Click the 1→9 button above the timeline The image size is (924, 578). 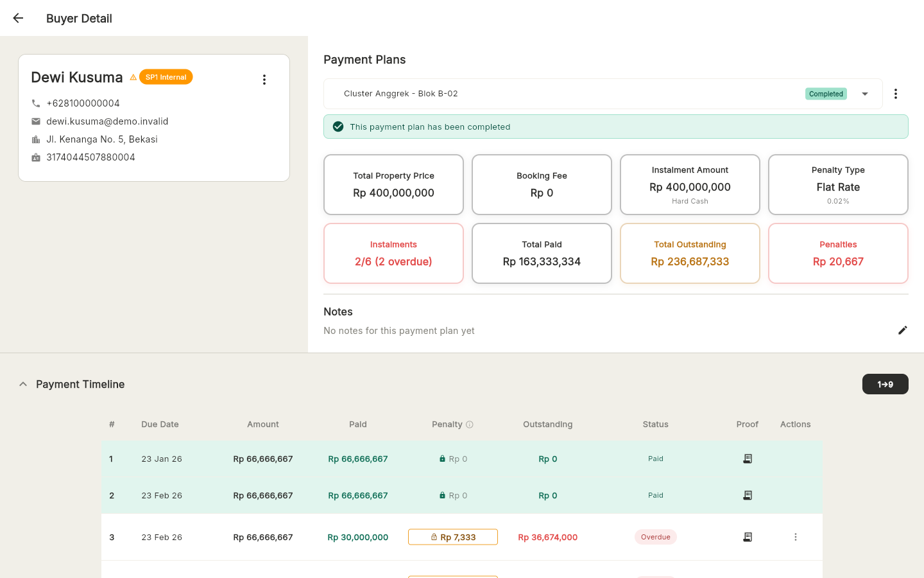coord(886,383)
